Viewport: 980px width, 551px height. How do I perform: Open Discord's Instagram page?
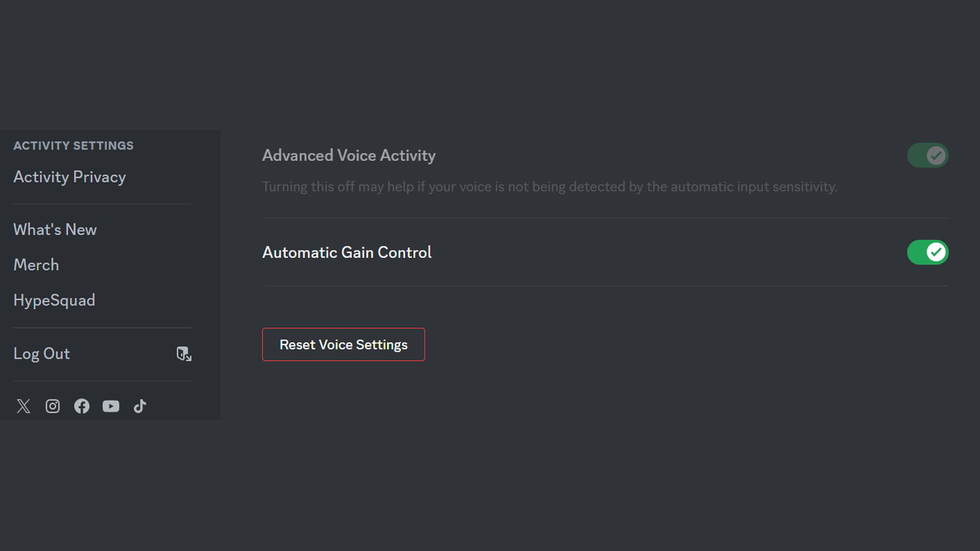52,406
